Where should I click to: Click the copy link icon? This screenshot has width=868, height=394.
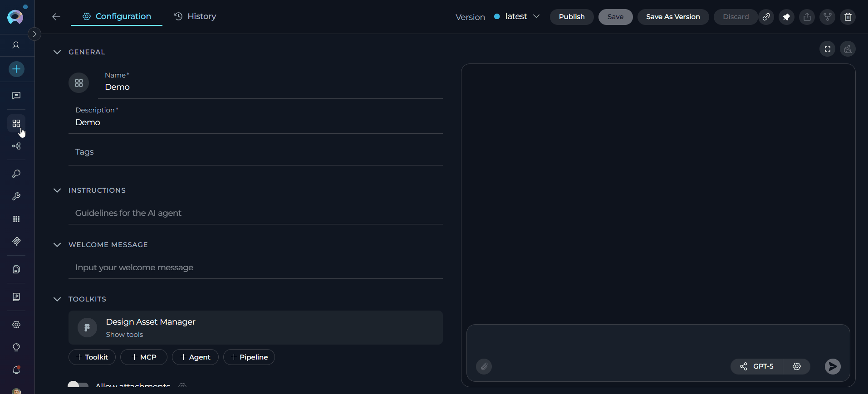[766, 17]
